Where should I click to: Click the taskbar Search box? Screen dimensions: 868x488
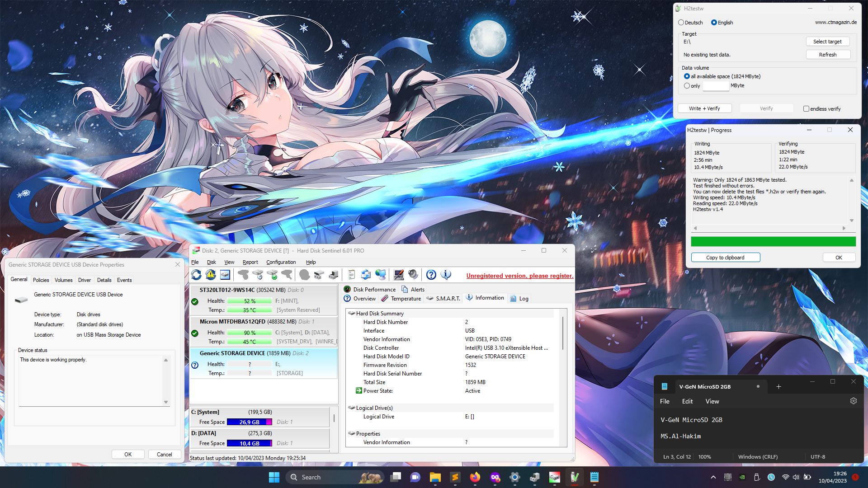pyautogui.click(x=335, y=477)
